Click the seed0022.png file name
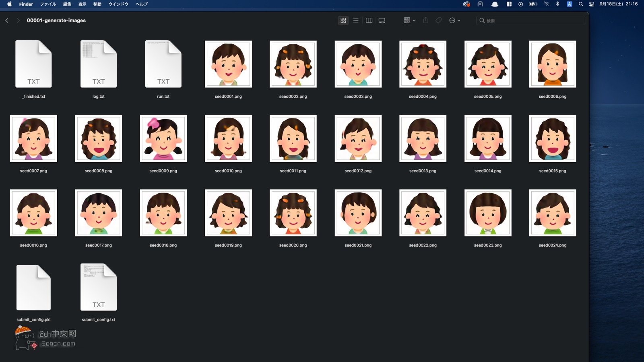Viewport: 644px width, 362px height. pyautogui.click(x=423, y=245)
